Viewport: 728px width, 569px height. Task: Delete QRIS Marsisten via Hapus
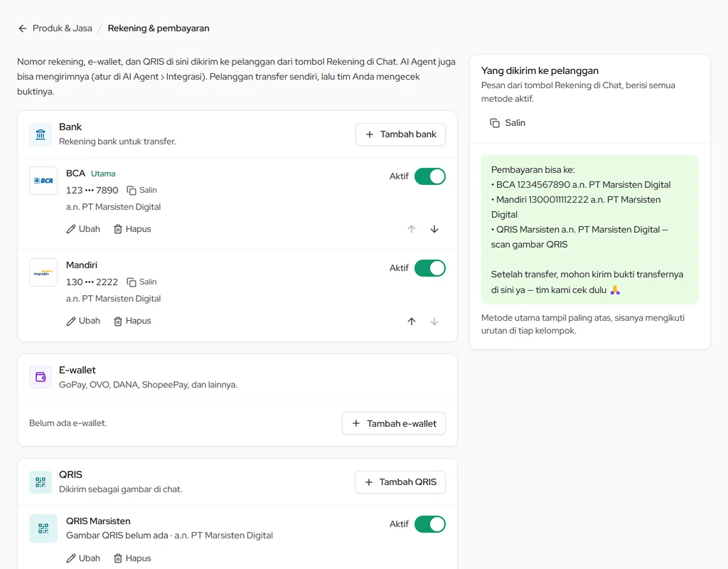coord(132,558)
